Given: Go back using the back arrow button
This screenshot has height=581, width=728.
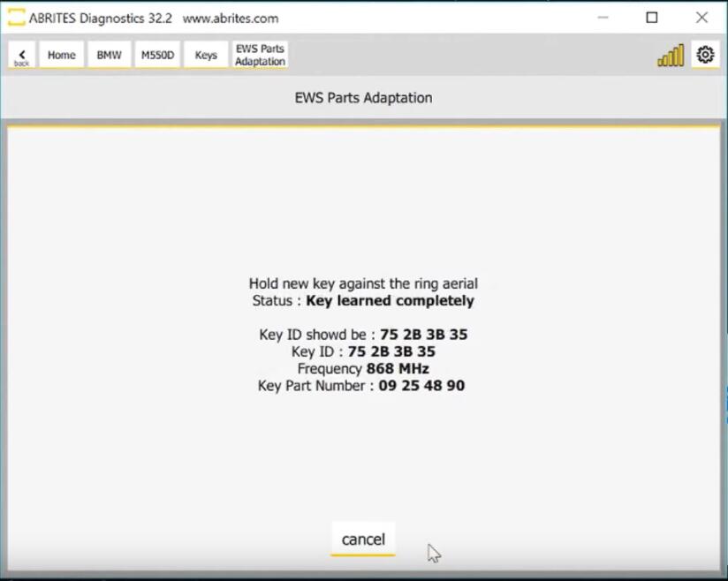Looking at the screenshot, I should pyautogui.click(x=21, y=56).
